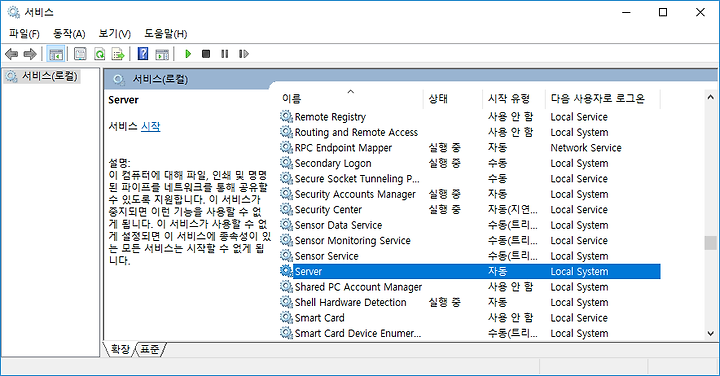Click the Pause Service icon
The width and height of the screenshot is (720, 376).
[225, 54]
